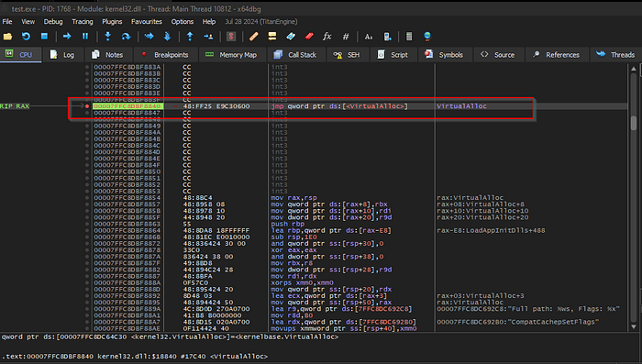Open the Memory Map tab
The image size is (642, 364).
click(232, 54)
